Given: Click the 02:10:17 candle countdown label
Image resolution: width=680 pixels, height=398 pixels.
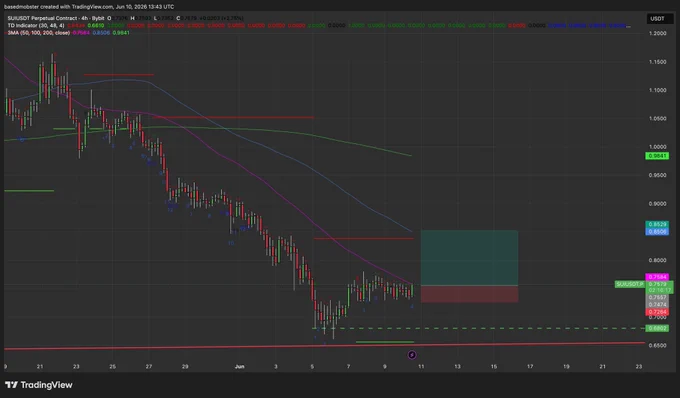Looking at the screenshot, I should (659, 290).
